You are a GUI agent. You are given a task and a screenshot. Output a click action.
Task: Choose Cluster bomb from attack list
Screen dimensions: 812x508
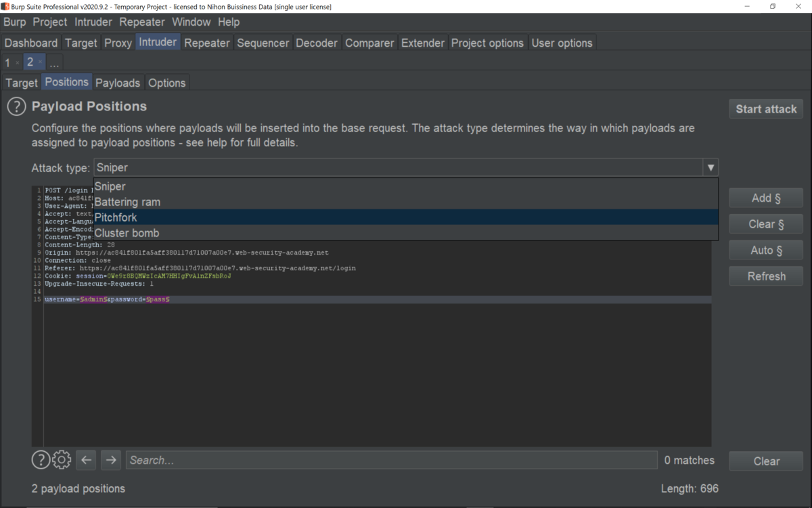pyautogui.click(x=405, y=233)
